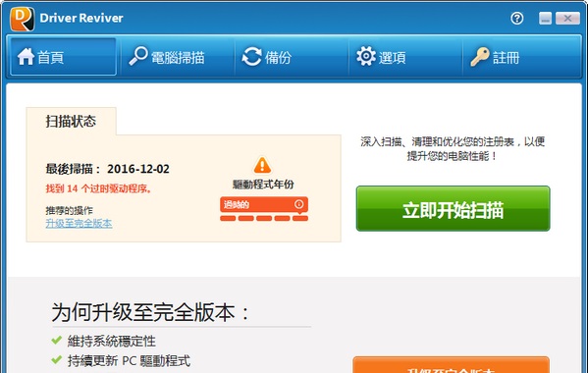Screen dimensions: 588x373
Task: Click the house icon on 首頁 tab
Action: pyautogui.click(x=26, y=57)
